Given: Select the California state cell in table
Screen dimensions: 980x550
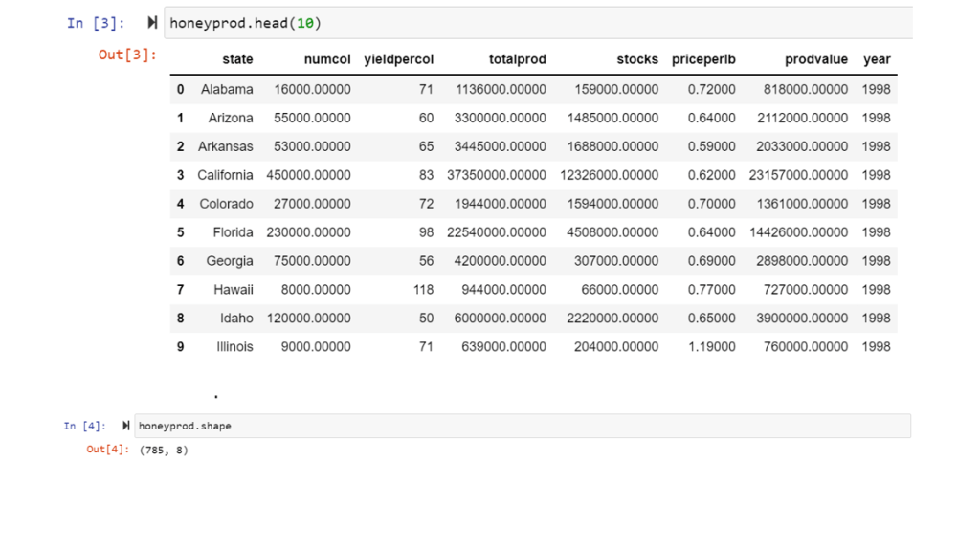Looking at the screenshot, I should click(225, 175).
